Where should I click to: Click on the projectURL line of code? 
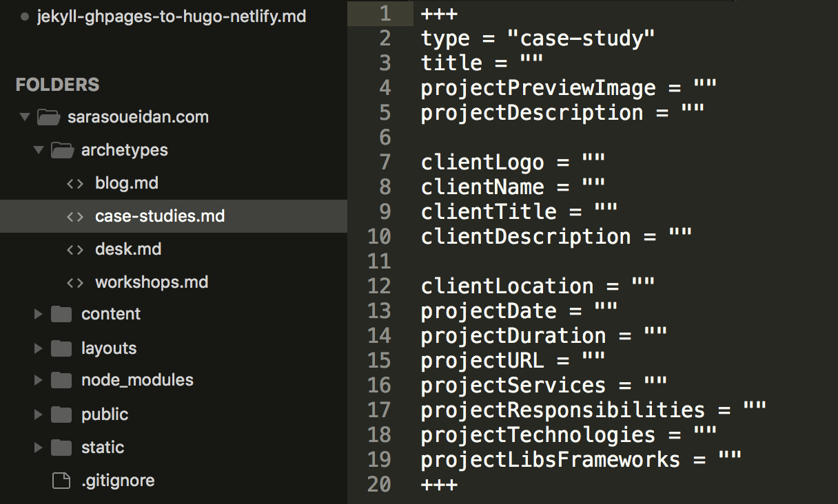click(x=513, y=361)
